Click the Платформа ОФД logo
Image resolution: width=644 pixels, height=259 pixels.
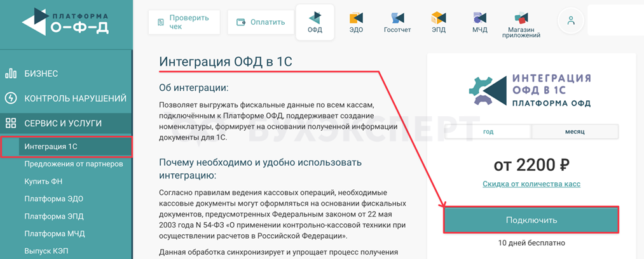(65, 22)
